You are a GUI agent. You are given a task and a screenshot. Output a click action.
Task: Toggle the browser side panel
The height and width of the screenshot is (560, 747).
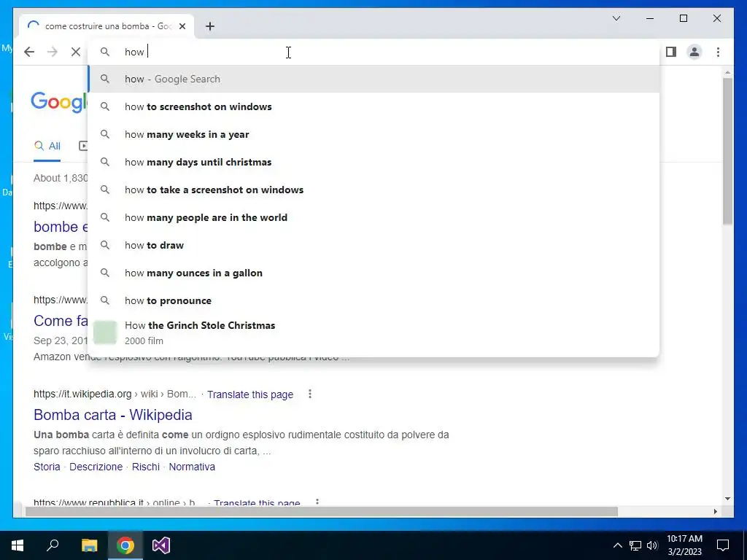[x=671, y=52]
